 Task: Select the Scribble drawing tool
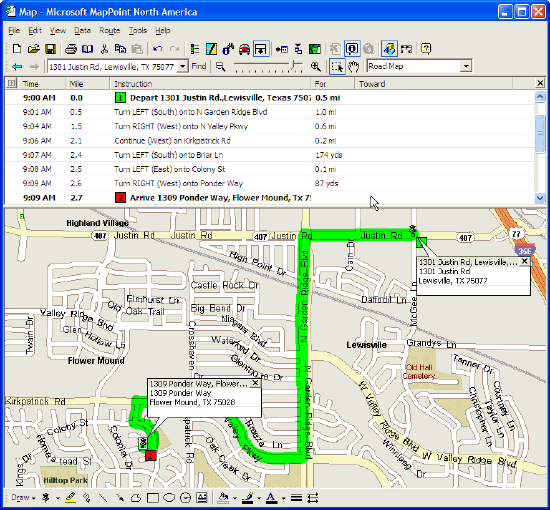pyautogui.click(x=87, y=497)
